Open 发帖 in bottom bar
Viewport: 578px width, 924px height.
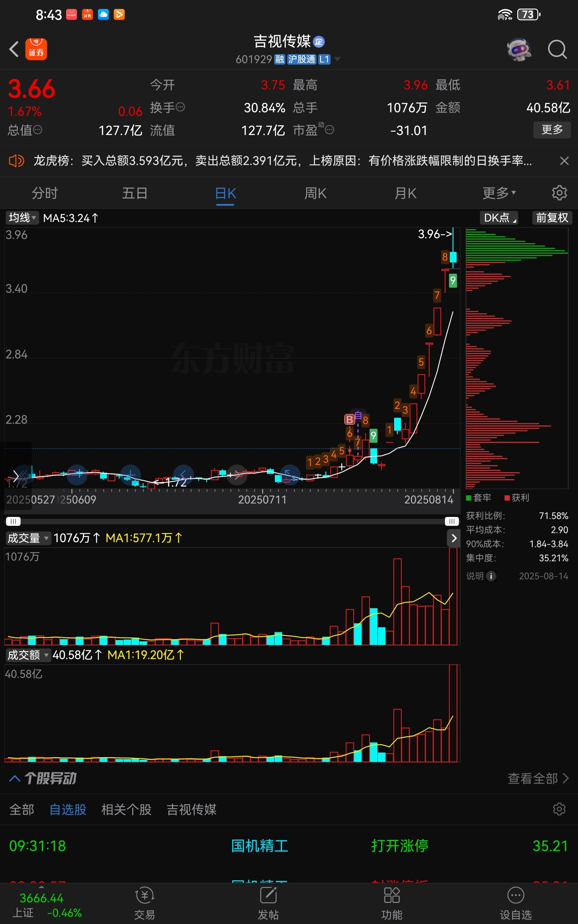point(268,904)
